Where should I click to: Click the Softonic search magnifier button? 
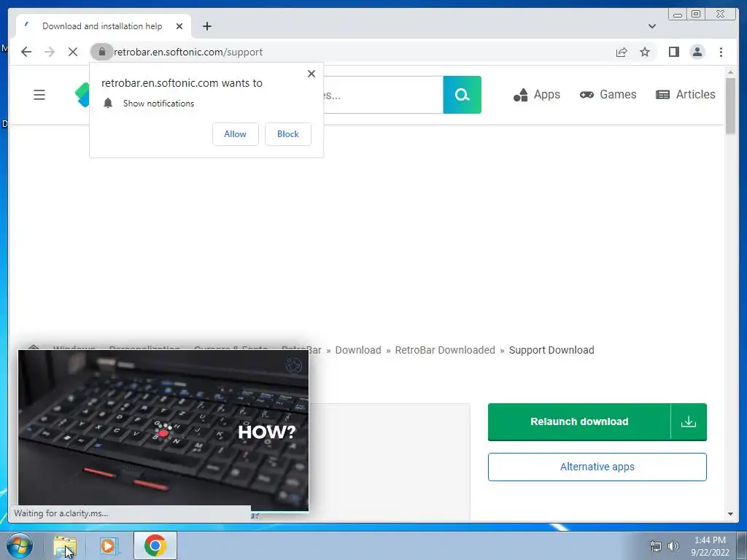click(462, 95)
